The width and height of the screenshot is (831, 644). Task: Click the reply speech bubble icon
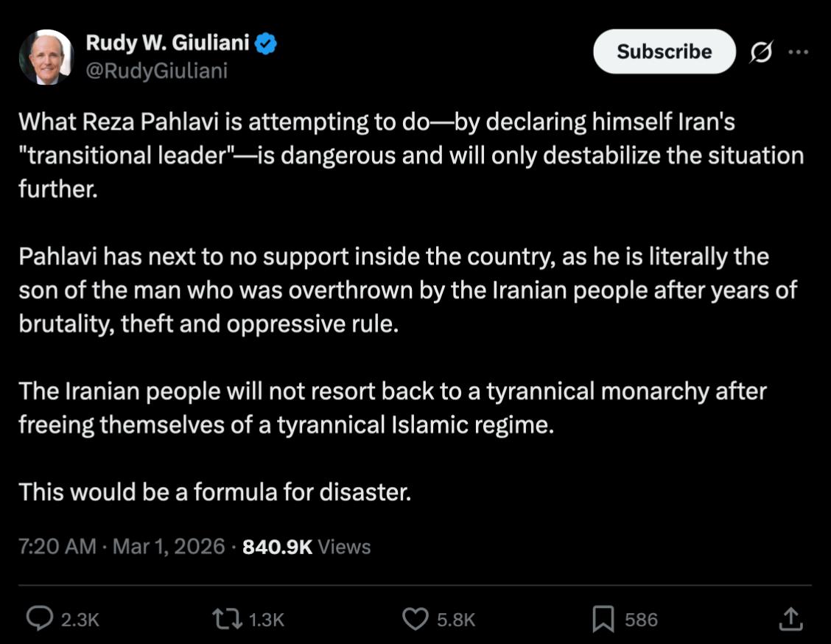click(x=40, y=618)
